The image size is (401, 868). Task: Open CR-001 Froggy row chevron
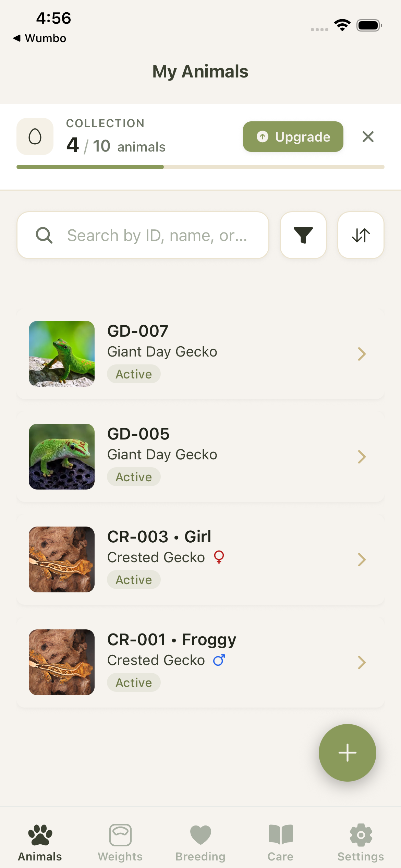click(362, 662)
